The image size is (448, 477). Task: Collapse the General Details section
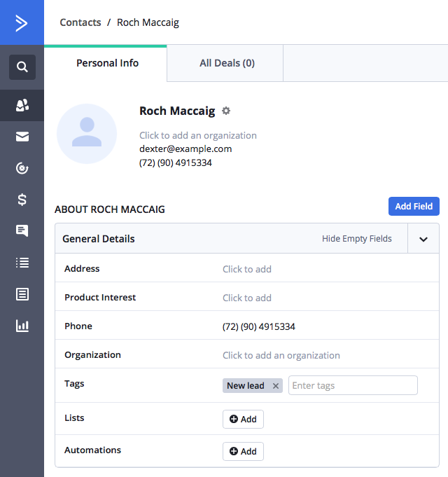(423, 239)
